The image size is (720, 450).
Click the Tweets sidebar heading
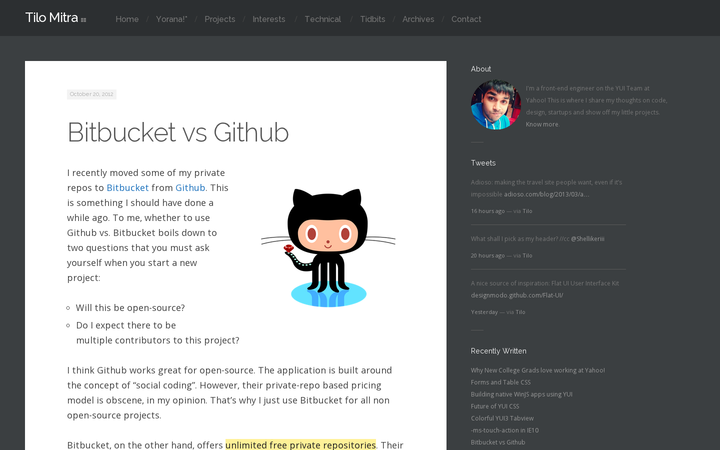[x=483, y=163]
